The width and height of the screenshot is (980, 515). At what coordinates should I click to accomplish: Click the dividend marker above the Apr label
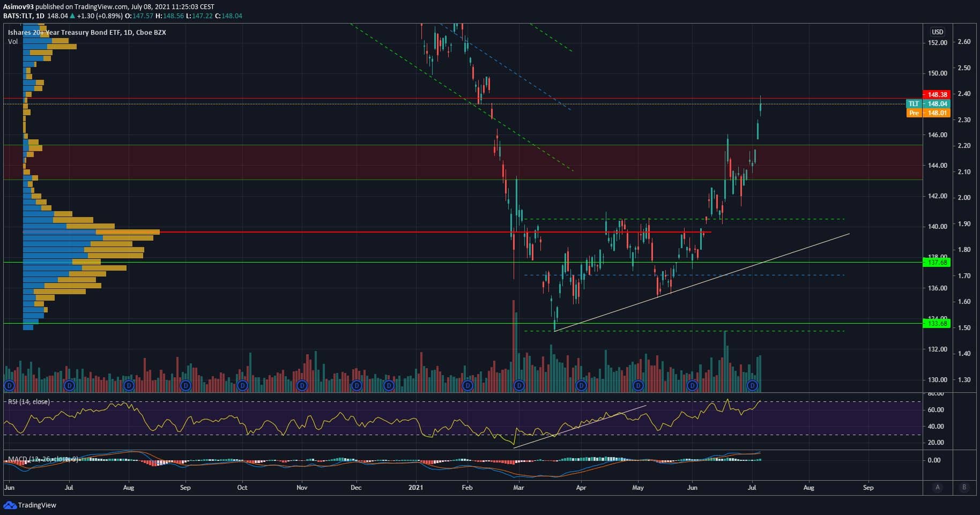(581, 385)
